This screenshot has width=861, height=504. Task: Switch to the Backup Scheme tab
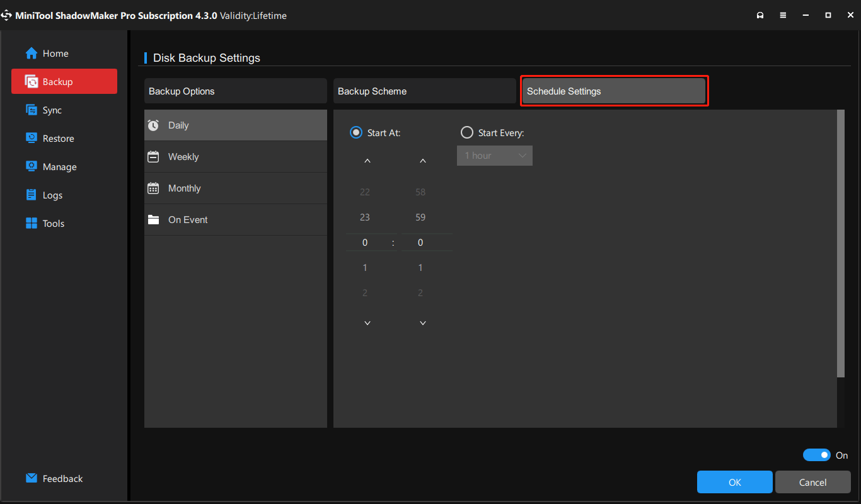(x=425, y=91)
